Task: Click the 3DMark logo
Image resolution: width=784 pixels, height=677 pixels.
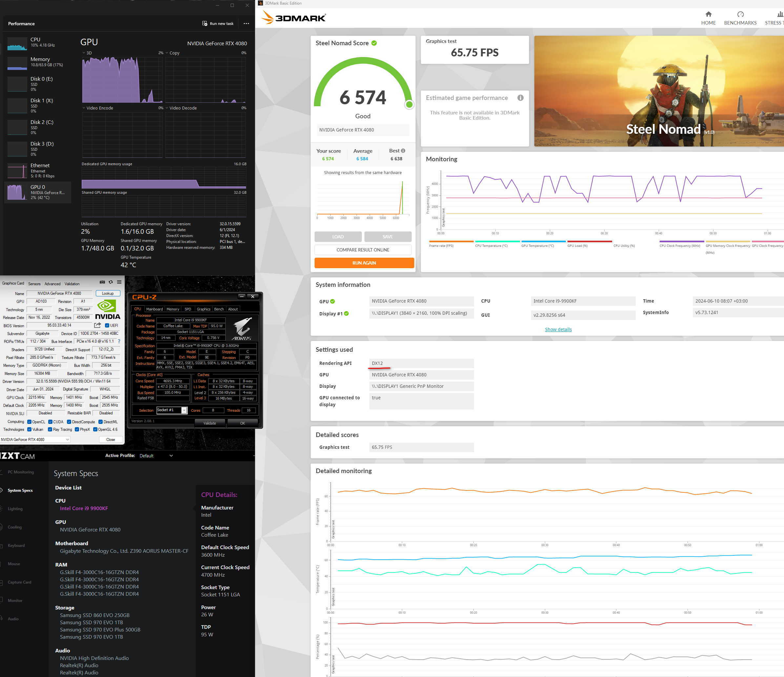Action: (294, 17)
